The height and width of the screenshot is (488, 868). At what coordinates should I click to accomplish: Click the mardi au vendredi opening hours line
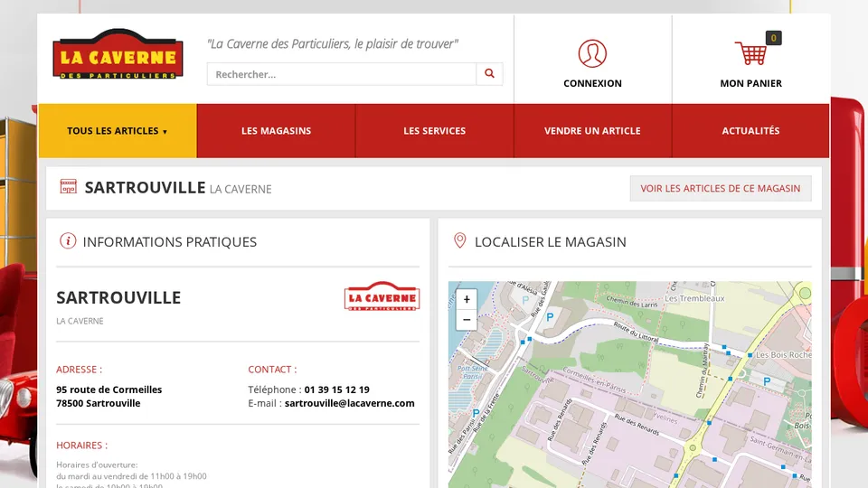(x=131, y=476)
